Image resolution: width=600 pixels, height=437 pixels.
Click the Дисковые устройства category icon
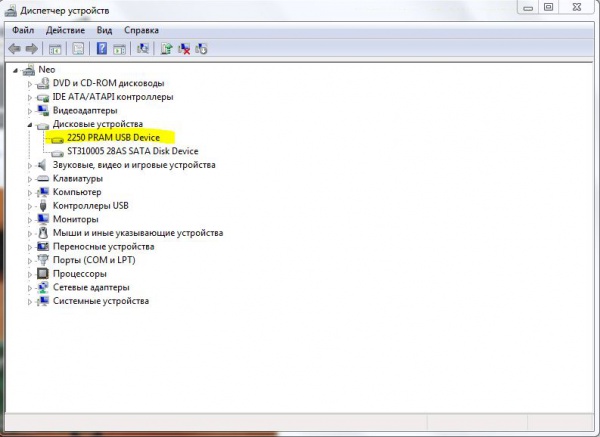[43, 125]
